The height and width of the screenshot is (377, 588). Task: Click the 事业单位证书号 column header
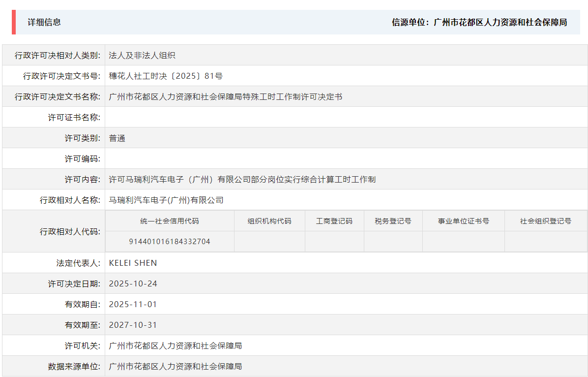point(463,220)
